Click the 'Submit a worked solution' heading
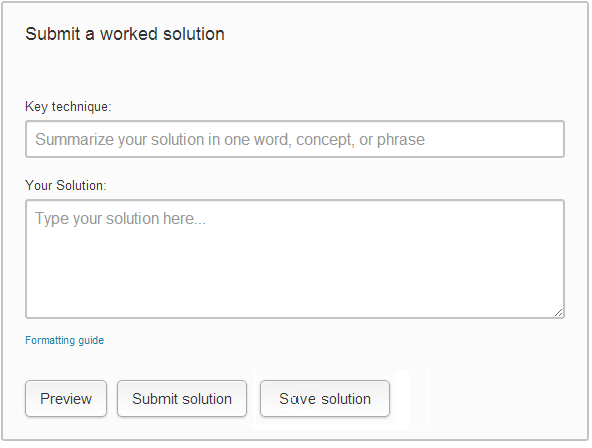Viewport: 592px width, 448px height. click(125, 34)
